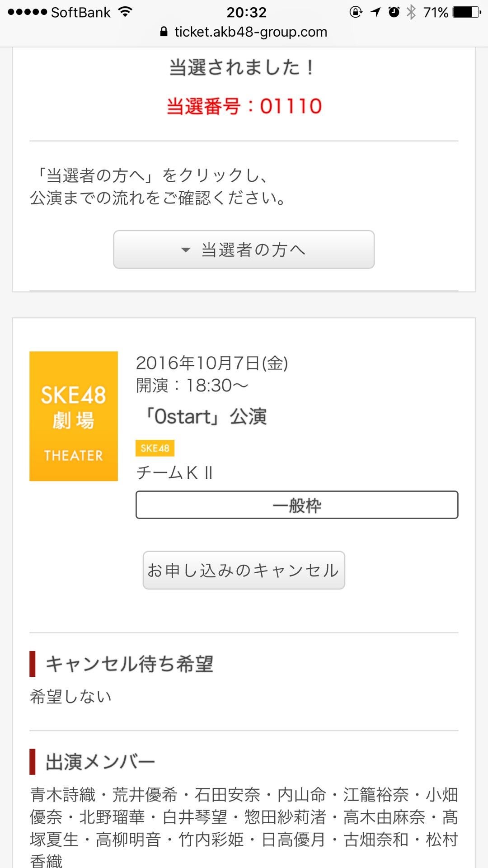Tap the ticket.akb48-group.com address bar
488x868 pixels.
(250, 32)
